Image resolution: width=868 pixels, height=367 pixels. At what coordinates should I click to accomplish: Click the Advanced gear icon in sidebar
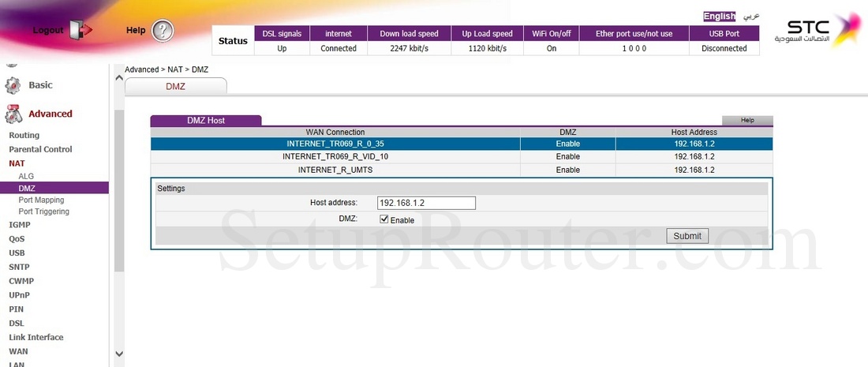pyautogui.click(x=13, y=114)
